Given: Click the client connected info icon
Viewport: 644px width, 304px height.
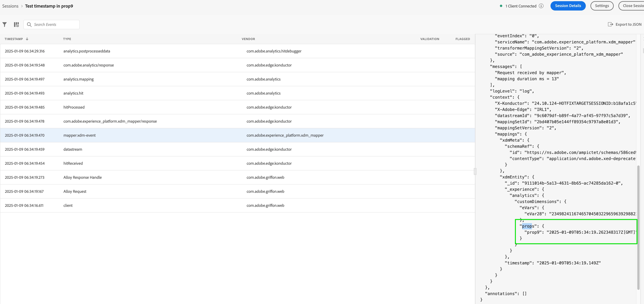Looking at the screenshot, I should coord(541,6).
